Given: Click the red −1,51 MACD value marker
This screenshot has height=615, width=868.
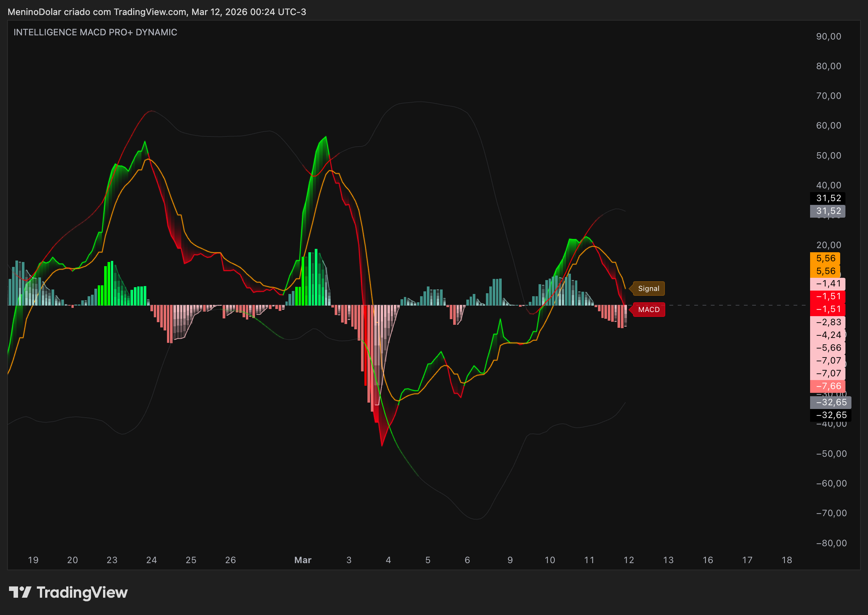Looking at the screenshot, I should point(827,303).
